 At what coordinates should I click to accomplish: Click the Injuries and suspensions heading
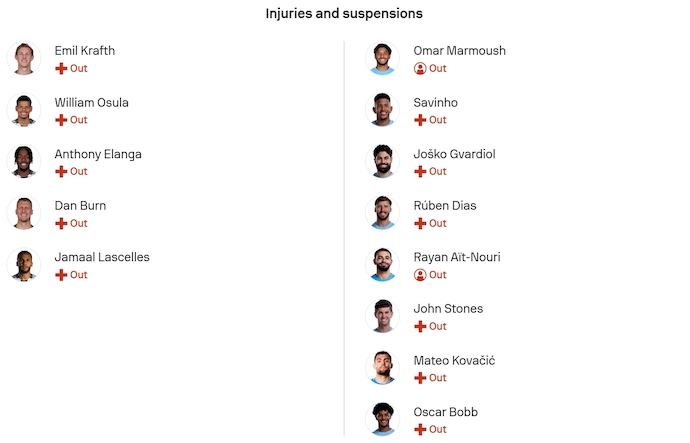[x=344, y=14]
